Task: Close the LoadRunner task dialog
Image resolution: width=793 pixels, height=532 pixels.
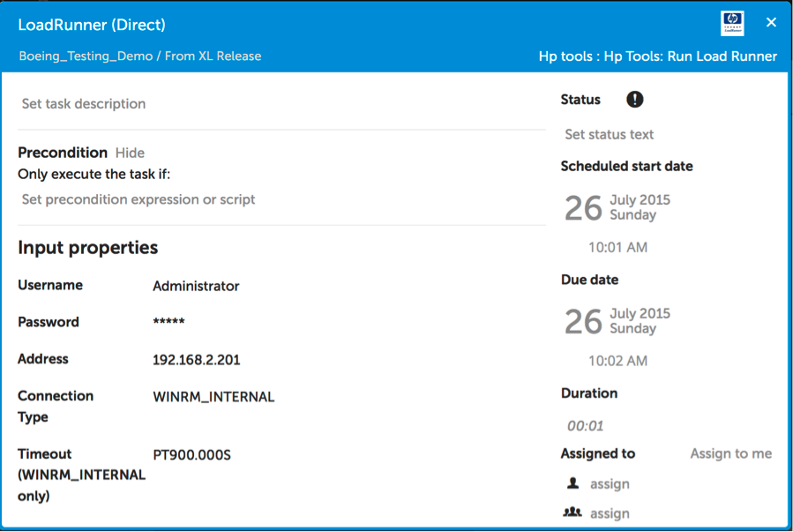Action: pyautogui.click(x=771, y=22)
